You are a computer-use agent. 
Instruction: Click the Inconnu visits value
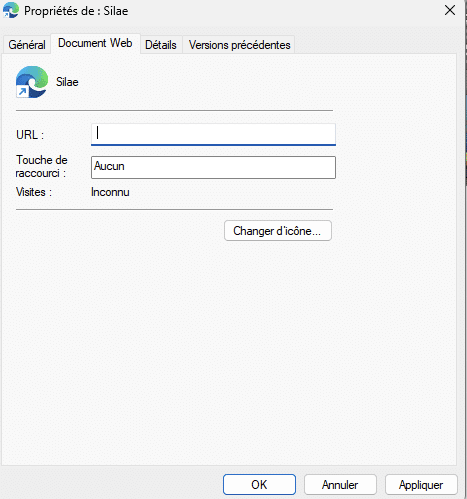110,192
